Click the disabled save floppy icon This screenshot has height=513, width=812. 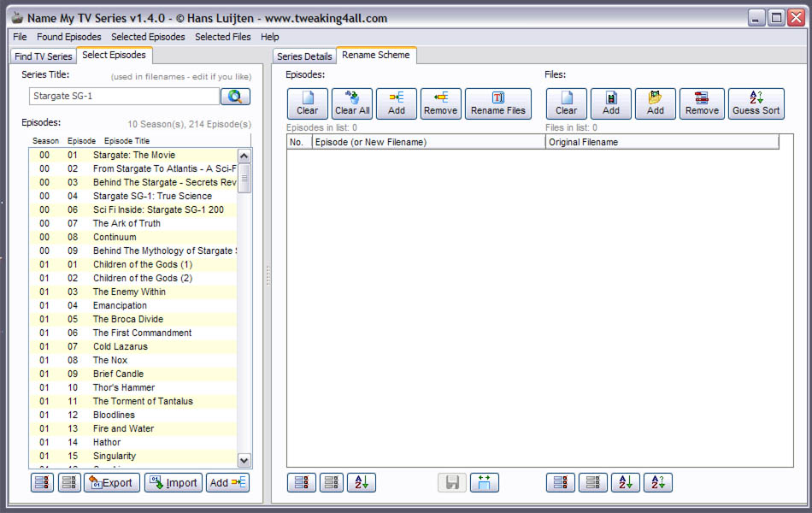coord(452,482)
